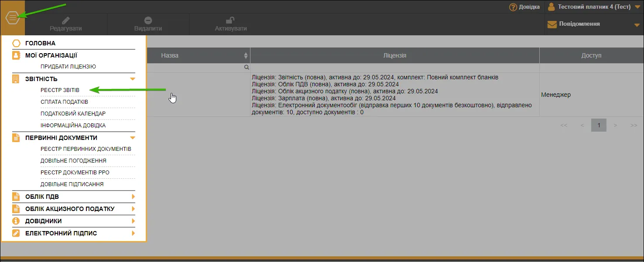Click the ГОЛОВНА hexagon icon
Viewport: 644px width, 262px height.
pos(16,43)
